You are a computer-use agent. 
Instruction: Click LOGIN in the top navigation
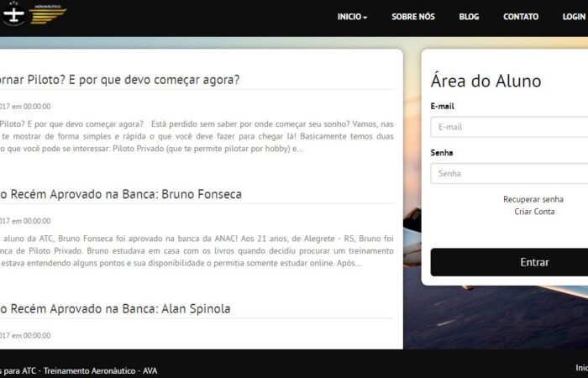point(574,17)
